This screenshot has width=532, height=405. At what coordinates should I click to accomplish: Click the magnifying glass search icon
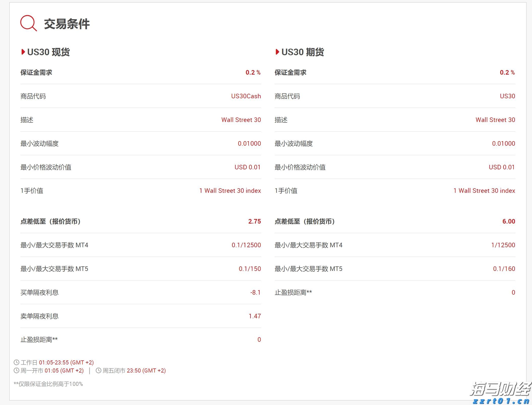(28, 24)
